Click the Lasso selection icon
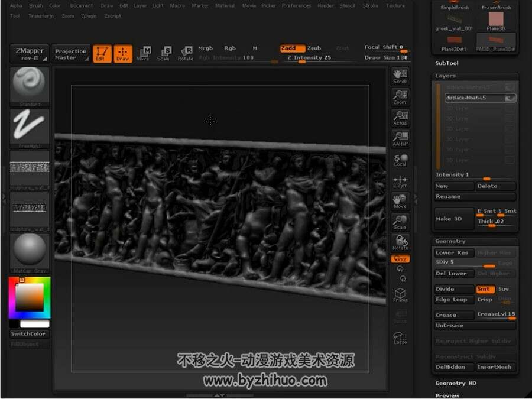The image size is (532, 399). tap(400, 338)
